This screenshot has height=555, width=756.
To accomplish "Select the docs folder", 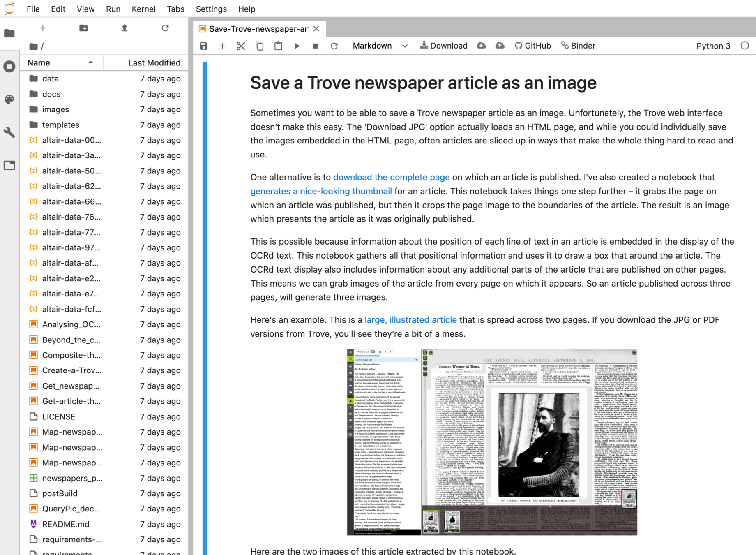I will click(x=104, y=94).
